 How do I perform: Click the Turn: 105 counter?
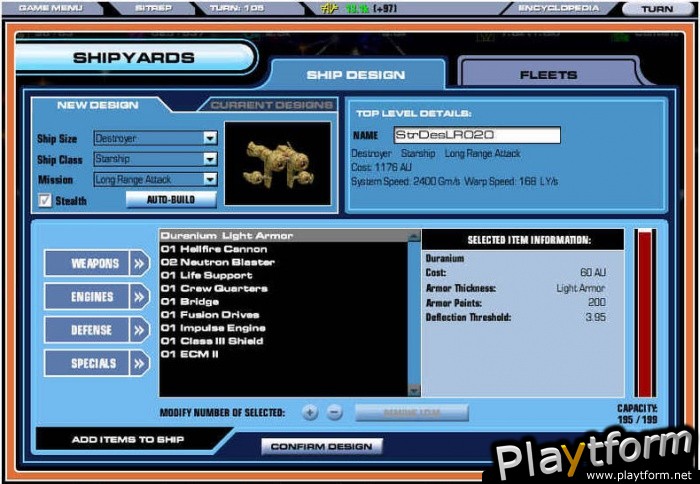pyautogui.click(x=237, y=8)
